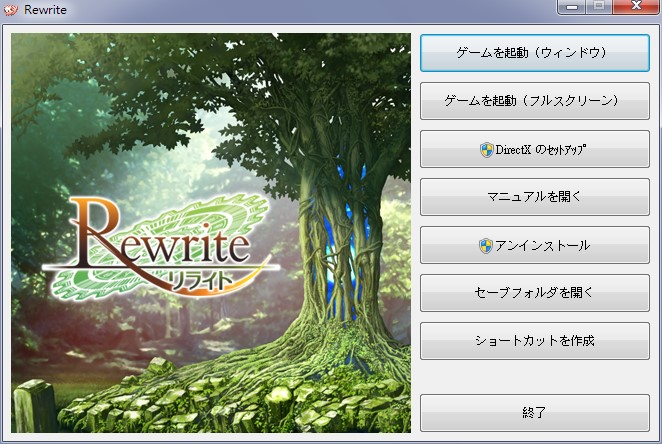The image size is (662, 444).
Task: Create shortcut with ショートカットを作成
Action: pyautogui.click(x=534, y=341)
